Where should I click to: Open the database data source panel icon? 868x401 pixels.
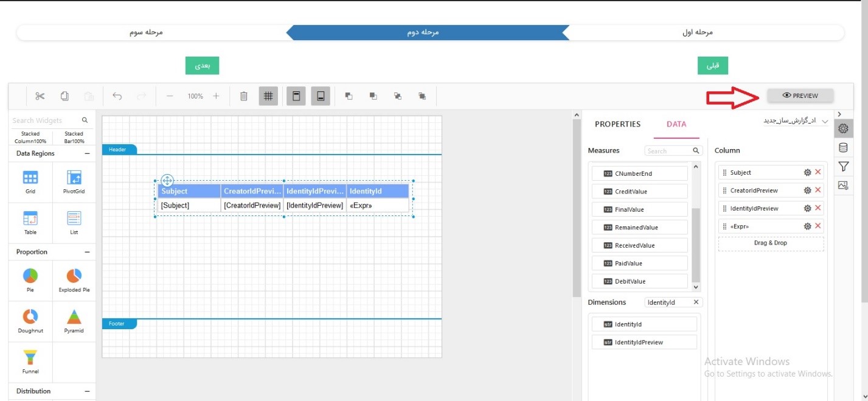point(843,148)
